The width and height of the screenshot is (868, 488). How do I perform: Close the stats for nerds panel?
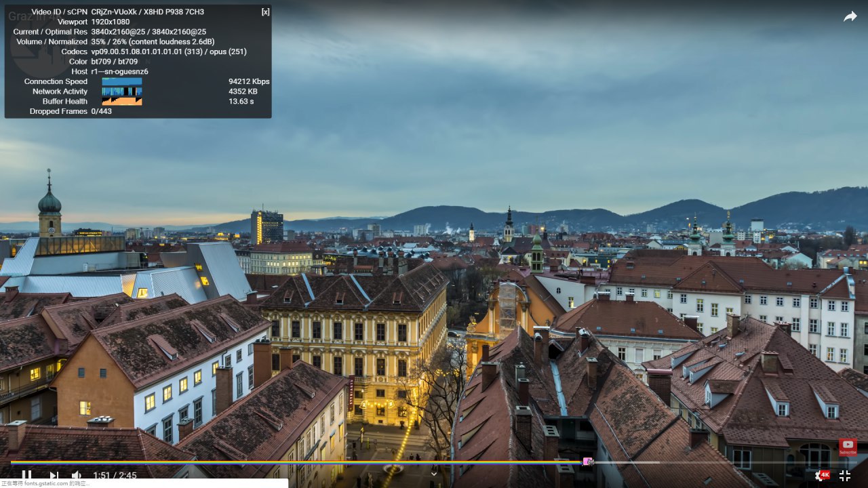tap(265, 12)
